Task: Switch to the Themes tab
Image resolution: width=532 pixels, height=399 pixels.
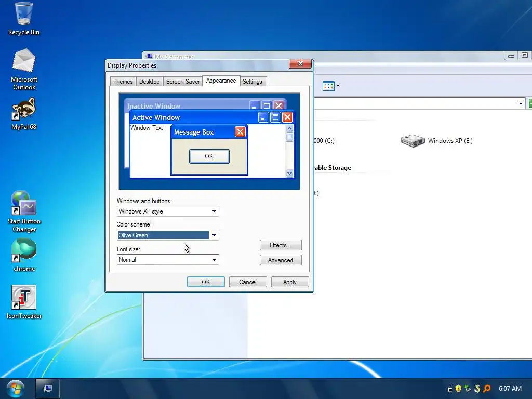Action: click(123, 82)
